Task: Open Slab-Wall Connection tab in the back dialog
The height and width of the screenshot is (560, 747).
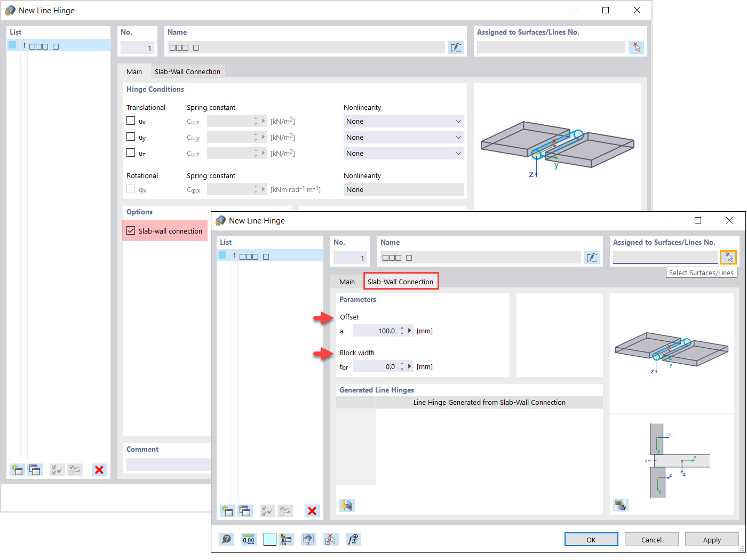Action: tap(187, 71)
